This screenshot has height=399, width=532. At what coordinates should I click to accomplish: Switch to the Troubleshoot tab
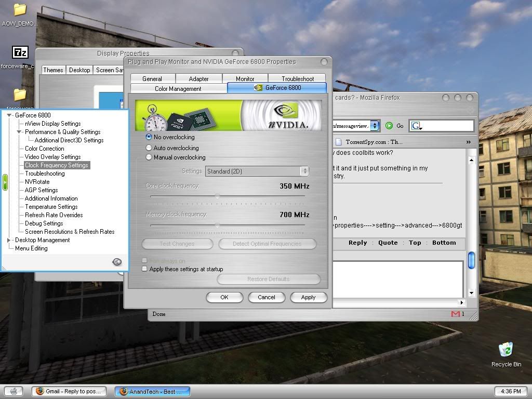point(298,79)
